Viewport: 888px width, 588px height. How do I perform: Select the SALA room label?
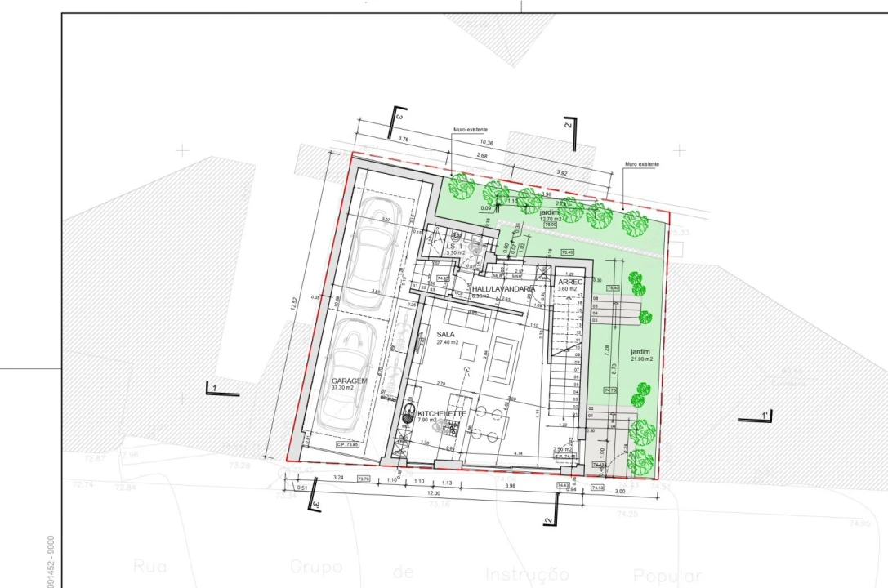(445, 335)
